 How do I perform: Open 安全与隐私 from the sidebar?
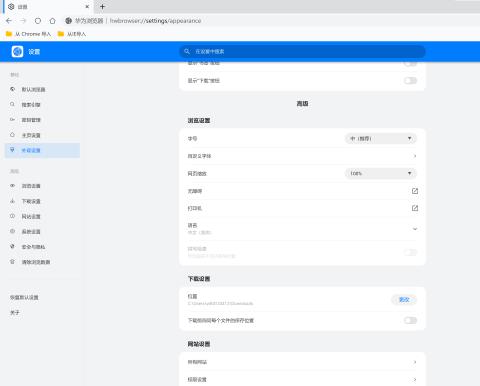pyautogui.click(x=33, y=247)
